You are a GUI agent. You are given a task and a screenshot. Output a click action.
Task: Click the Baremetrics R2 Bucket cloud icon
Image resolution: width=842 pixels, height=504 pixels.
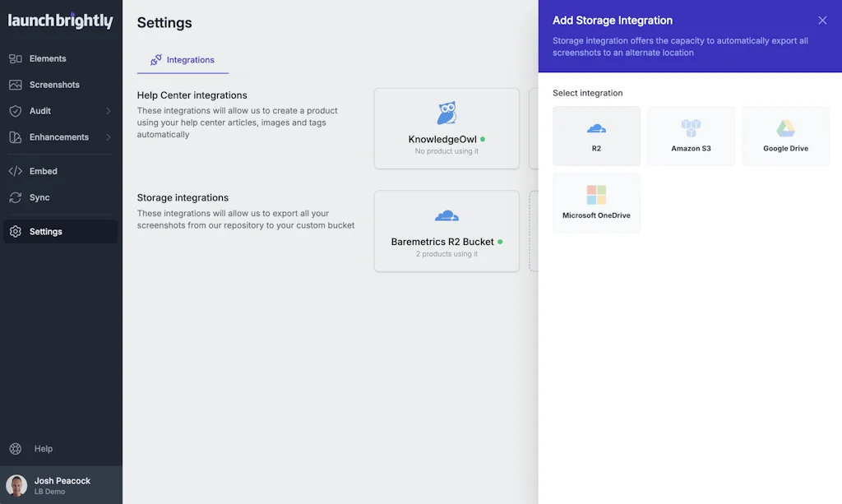tap(446, 216)
